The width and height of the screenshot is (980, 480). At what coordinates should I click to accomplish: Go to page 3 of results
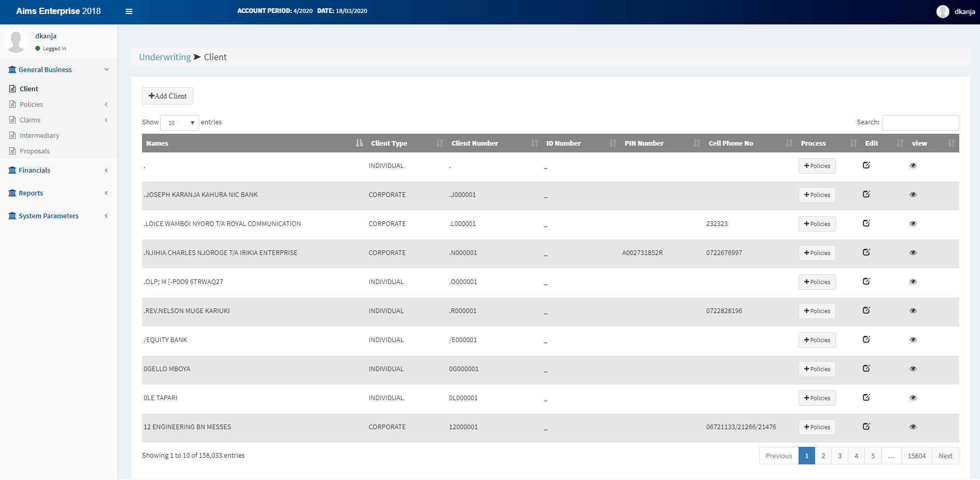point(839,456)
